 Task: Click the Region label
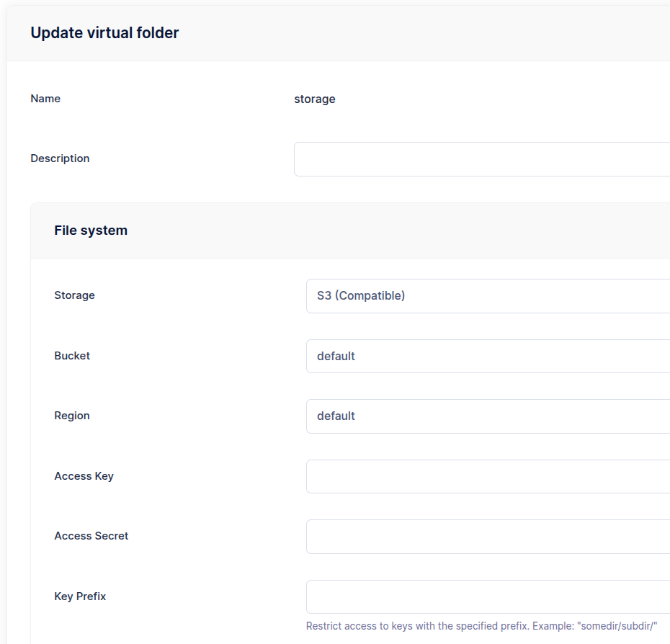(72, 416)
